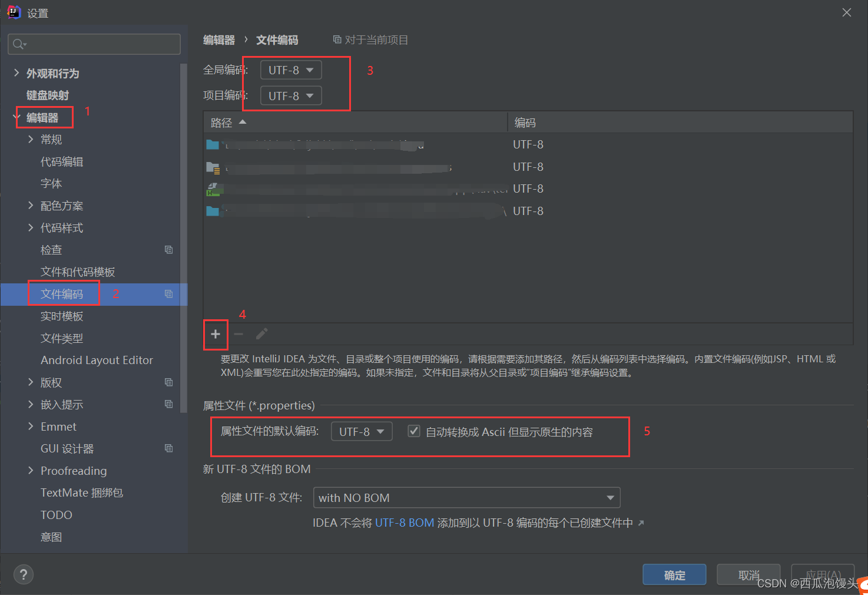Expand the Proofreading tree node

(31, 471)
